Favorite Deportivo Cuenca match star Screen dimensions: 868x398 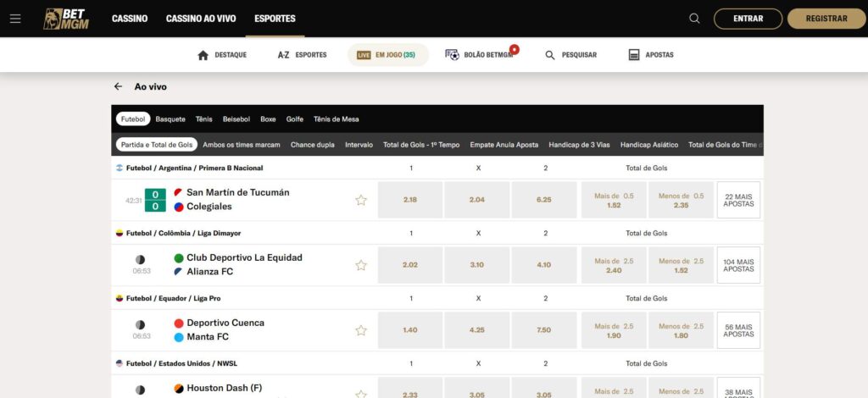coord(361,330)
